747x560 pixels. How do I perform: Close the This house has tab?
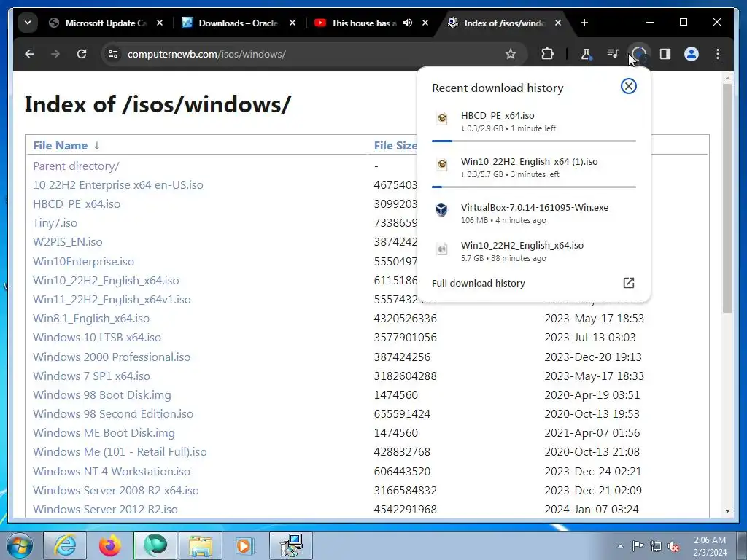(425, 23)
